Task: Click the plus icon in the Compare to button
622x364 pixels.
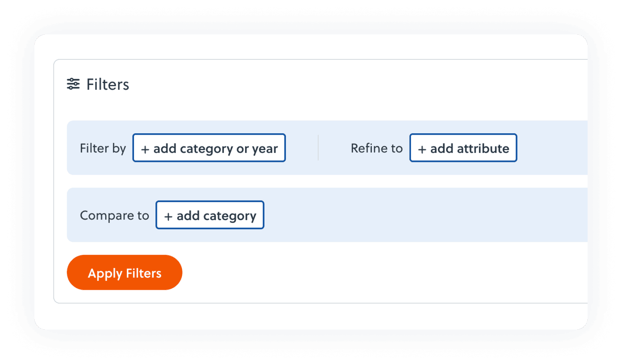Action: click(168, 216)
